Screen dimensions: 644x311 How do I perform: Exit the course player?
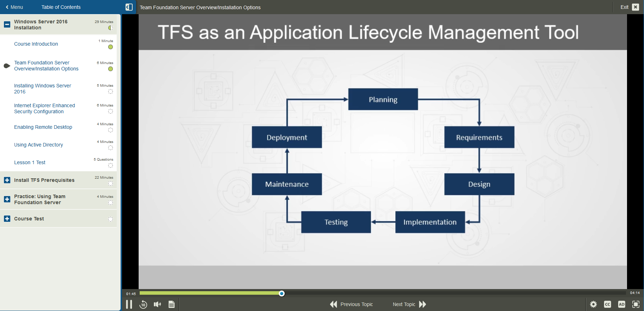pos(629,7)
